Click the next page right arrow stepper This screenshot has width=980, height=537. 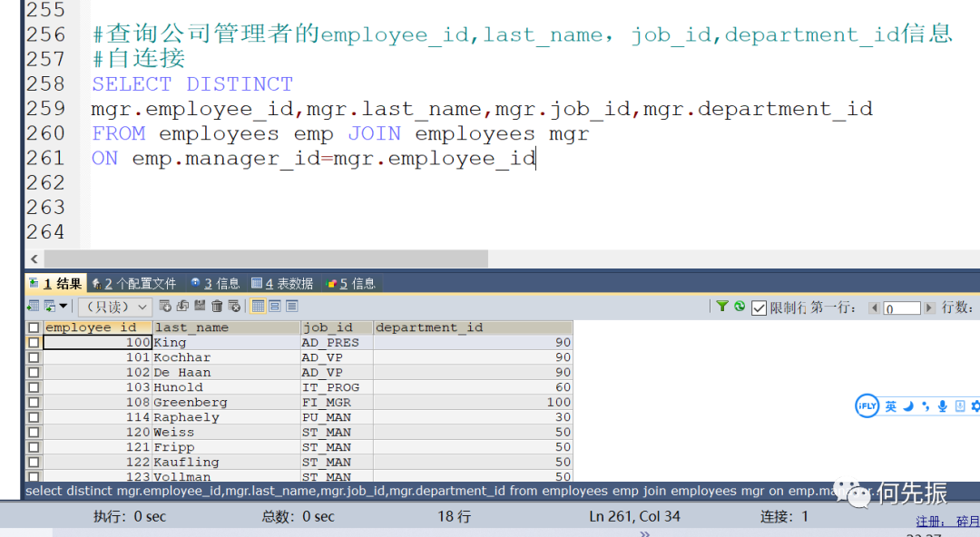[x=929, y=308]
